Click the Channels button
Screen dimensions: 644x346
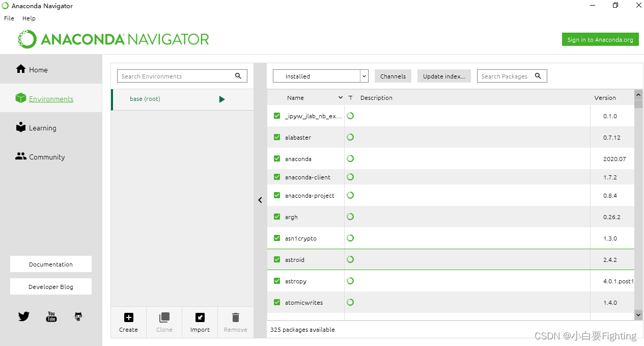click(x=393, y=76)
